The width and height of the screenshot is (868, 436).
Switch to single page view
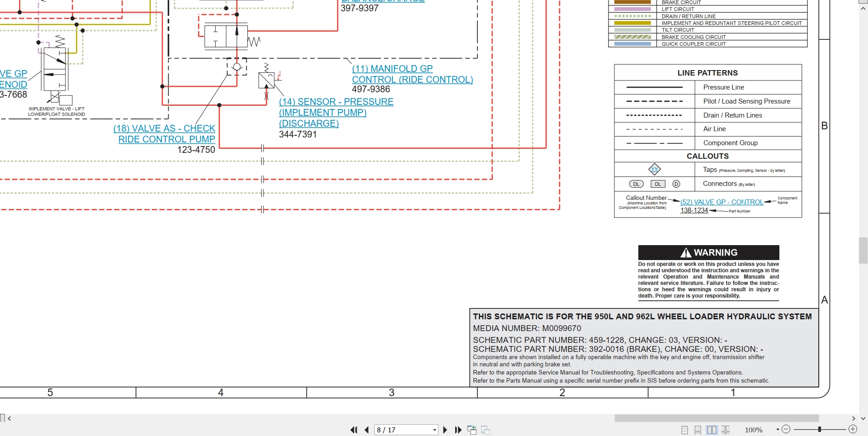[x=684, y=430]
